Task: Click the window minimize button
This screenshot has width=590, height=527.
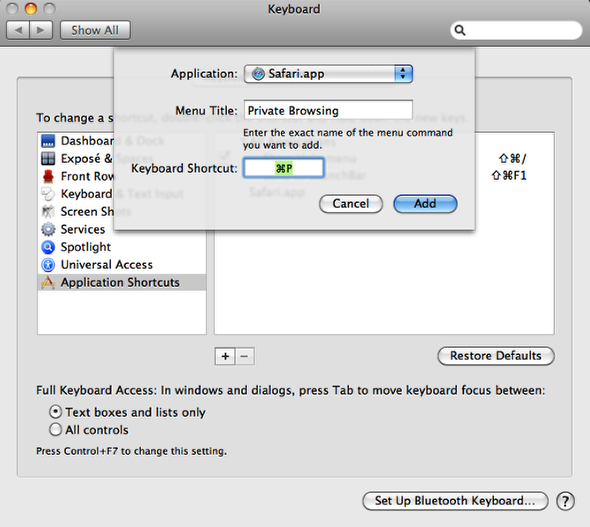Action: 30,8
